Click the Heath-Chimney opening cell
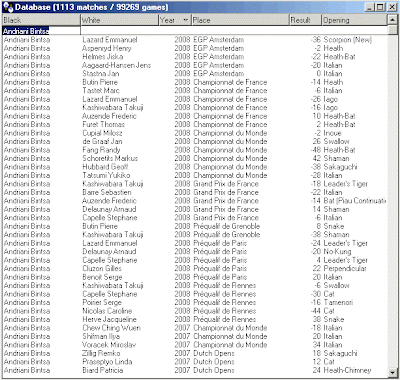This screenshot has height=380, width=400. (347, 370)
